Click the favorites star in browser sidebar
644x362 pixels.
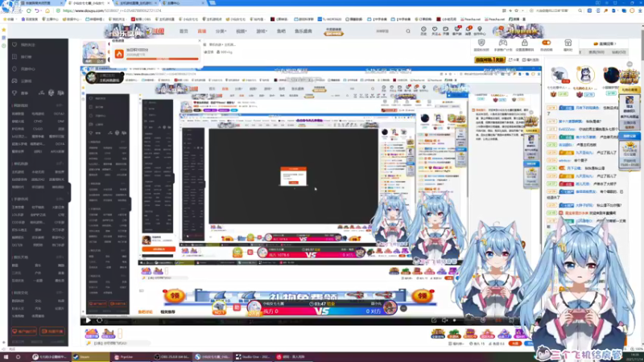tap(4, 30)
